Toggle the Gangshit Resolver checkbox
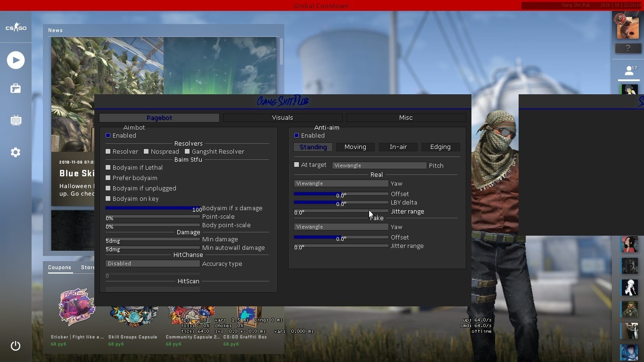Viewport: 644px width, 362px height. [187, 152]
